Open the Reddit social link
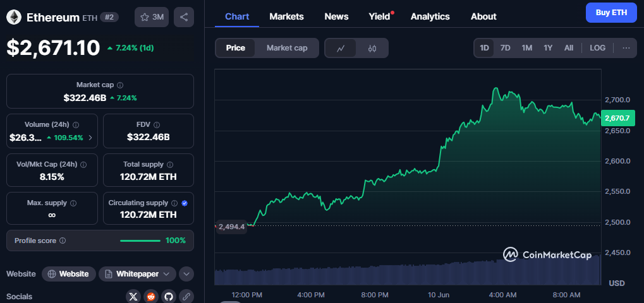 click(151, 297)
